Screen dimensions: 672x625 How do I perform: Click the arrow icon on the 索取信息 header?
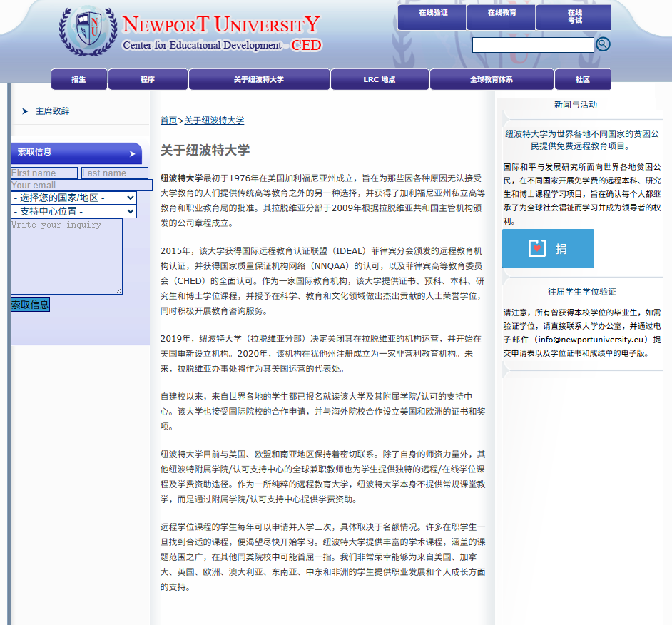[132, 154]
